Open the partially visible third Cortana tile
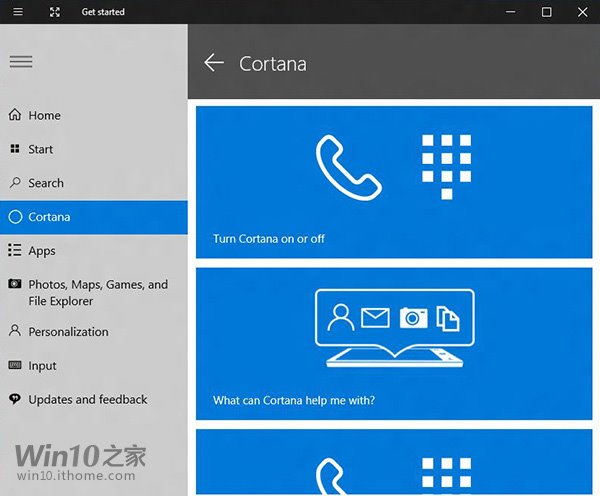The width and height of the screenshot is (600, 496). pyautogui.click(x=394, y=462)
